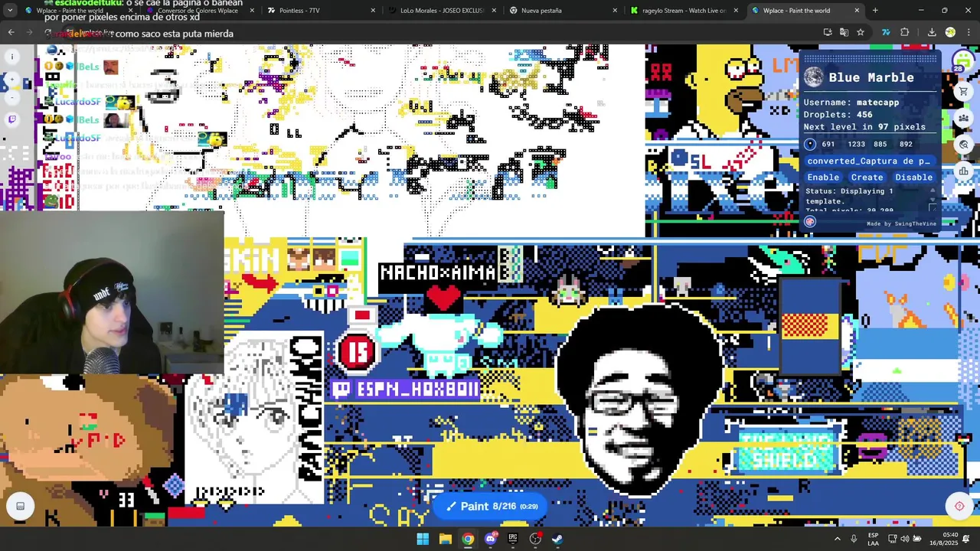This screenshot has width=980, height=551.
Task: Open browser downloads
Action: (932, 32)
